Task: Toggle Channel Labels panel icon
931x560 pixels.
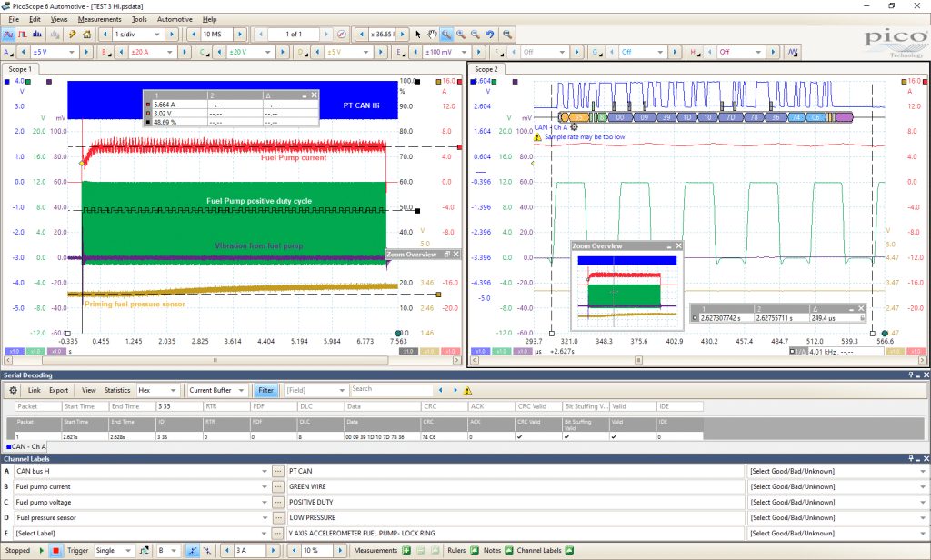Action: click(x=569, y=551)
